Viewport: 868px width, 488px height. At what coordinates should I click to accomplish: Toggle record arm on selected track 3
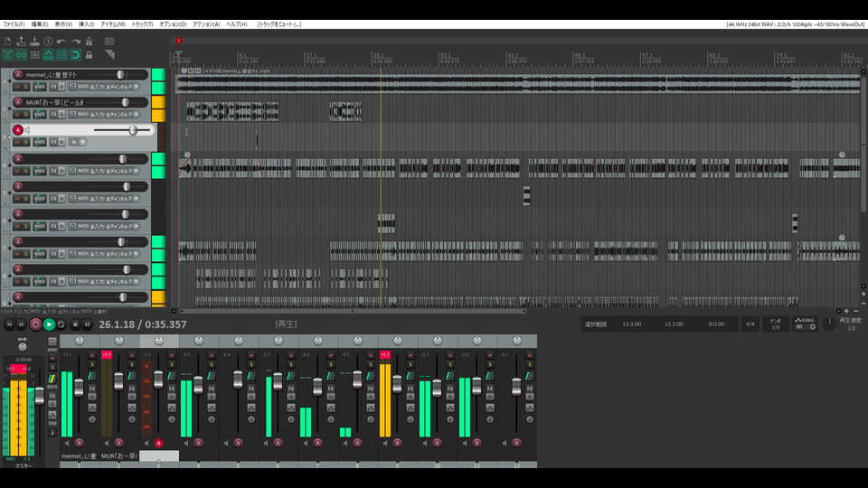pyautogui.click(x=17, y=130)
